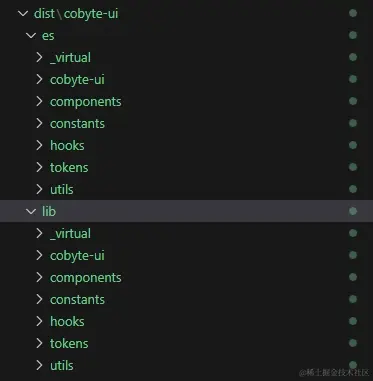Expand _virtual folder under es
Image resolution: width=373 pixels, height=381 pixels.
pos(39,57)
